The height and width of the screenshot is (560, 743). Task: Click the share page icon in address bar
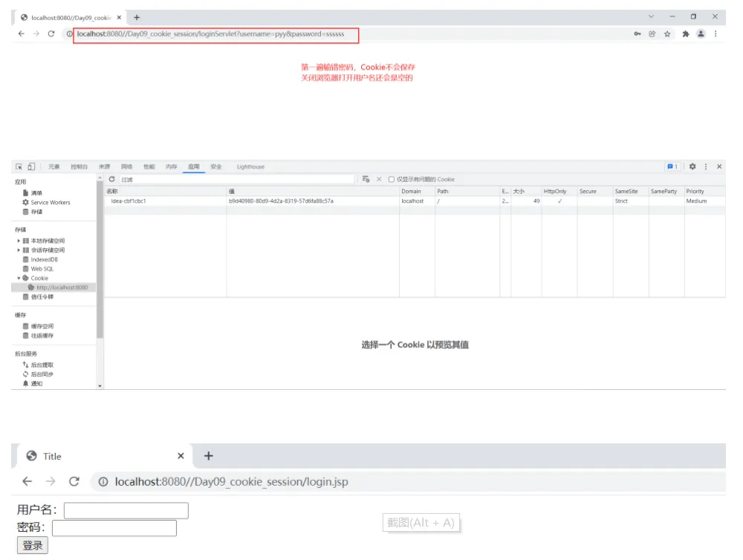point(652,33)
